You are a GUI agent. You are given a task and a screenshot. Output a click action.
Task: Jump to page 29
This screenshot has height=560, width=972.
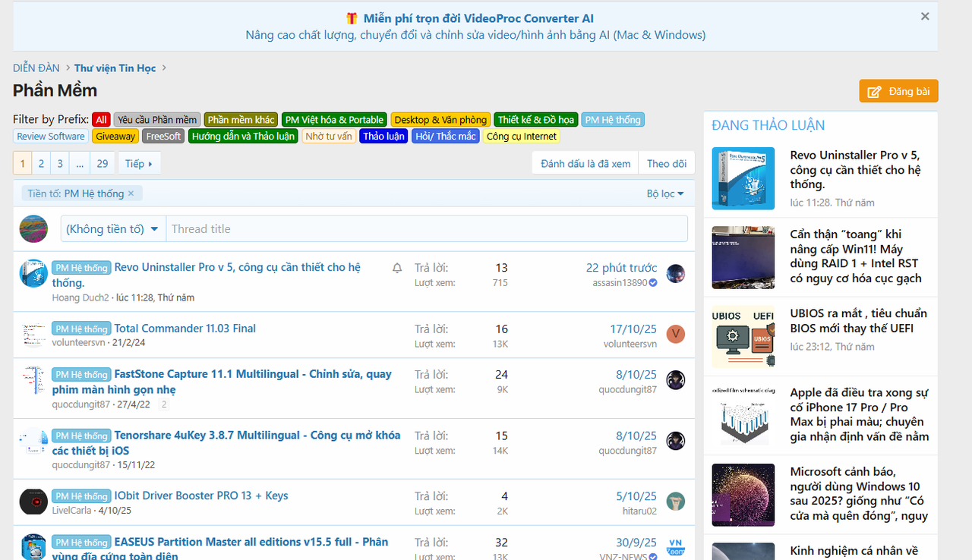(x=103, y=163)
